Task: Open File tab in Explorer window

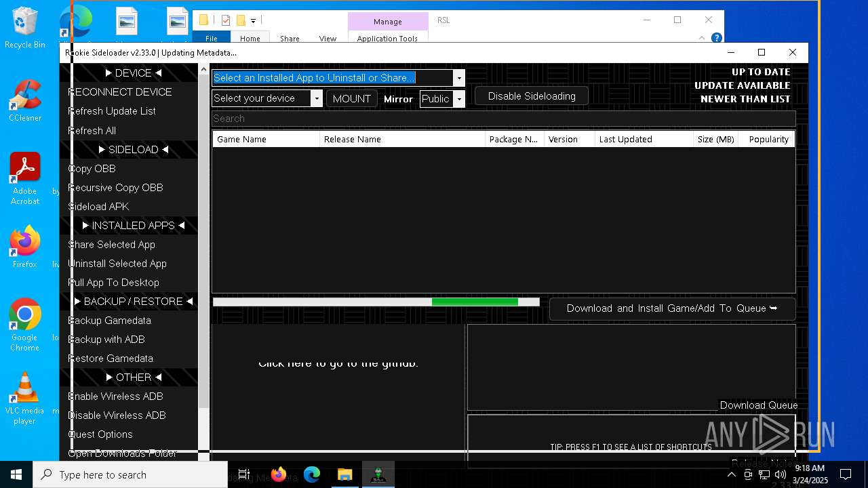Action: click(x=212, y=39)
